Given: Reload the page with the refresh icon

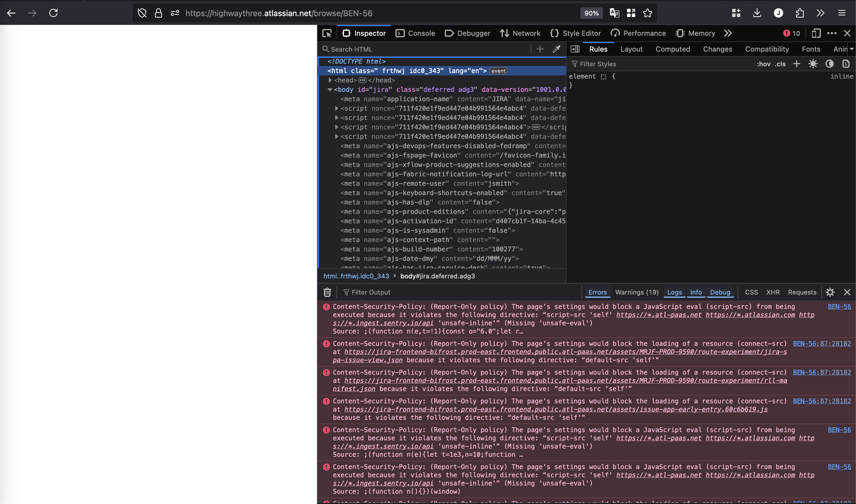Looking at the screenshot, I should click(53, 13).
